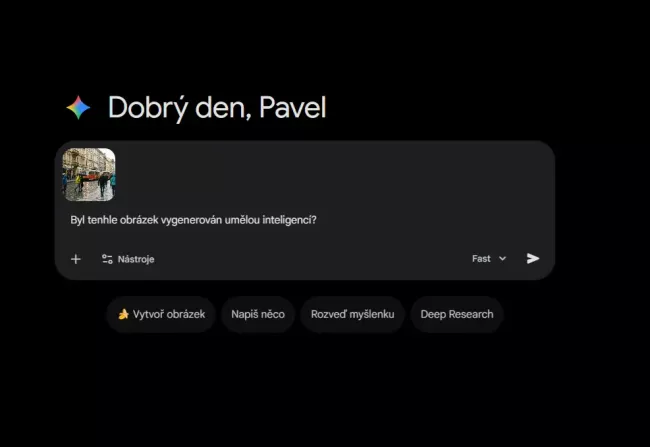Click the sliders icon beside Nástroje
The image size is (650, 447).
pos(107,259)
